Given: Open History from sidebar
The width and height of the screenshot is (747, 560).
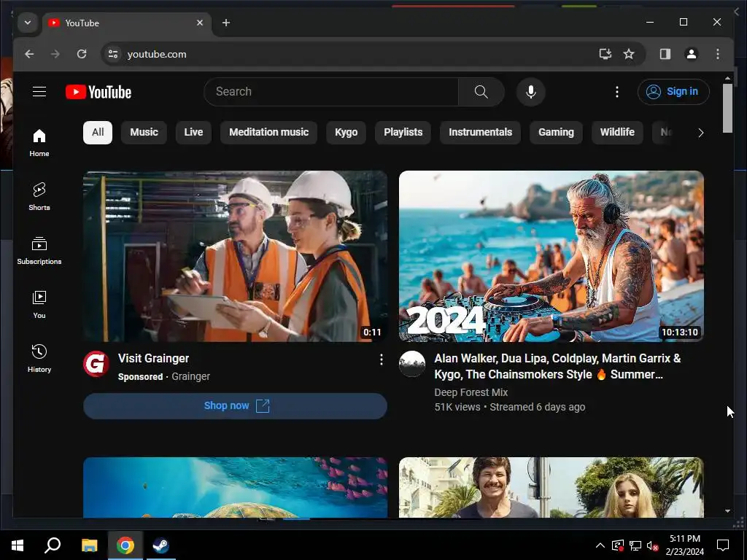Looking at the screenshot, I should coord(39,358).
